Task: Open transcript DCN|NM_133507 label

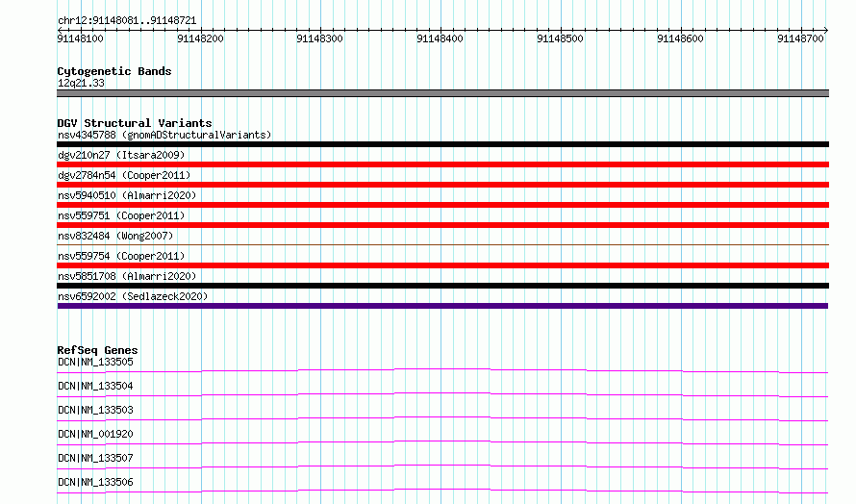Action: tap(95, 458)
